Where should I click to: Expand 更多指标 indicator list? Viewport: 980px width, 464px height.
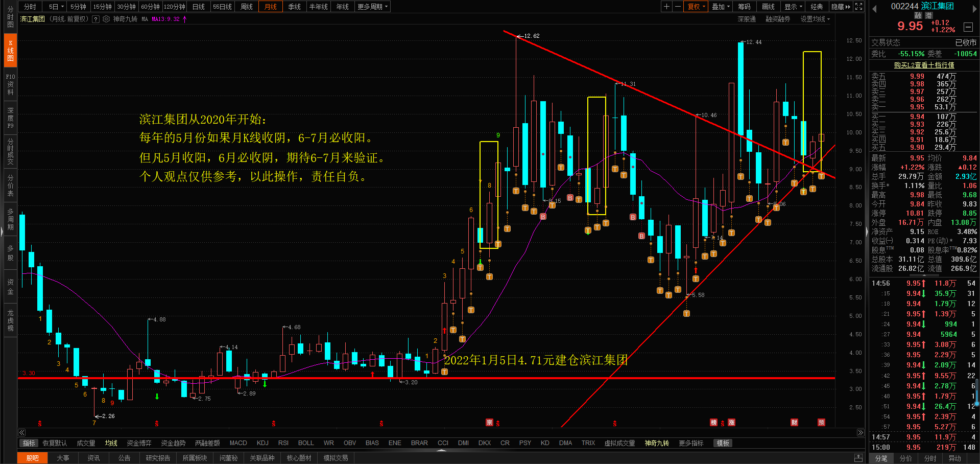click(691, 443)
